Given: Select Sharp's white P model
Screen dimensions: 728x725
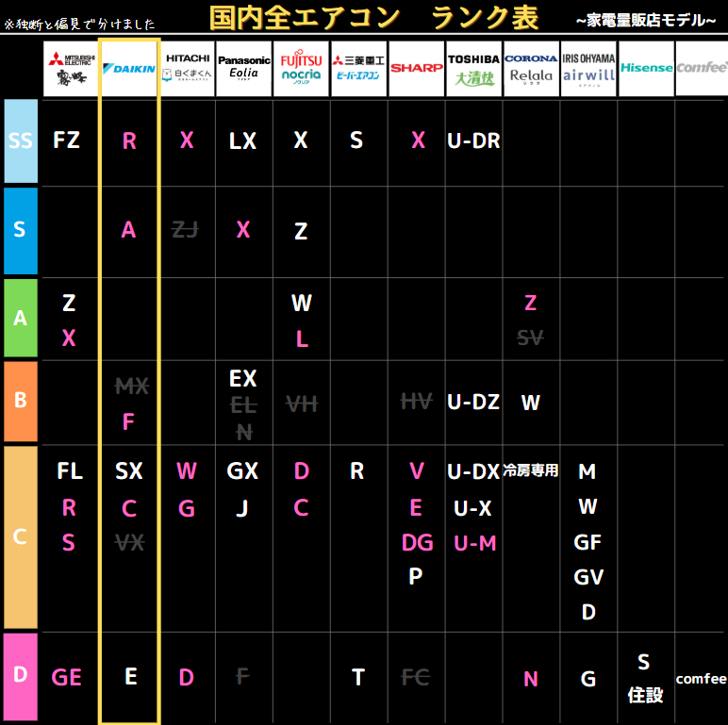Looking at the screenshot, I should (x=416, y=576).
